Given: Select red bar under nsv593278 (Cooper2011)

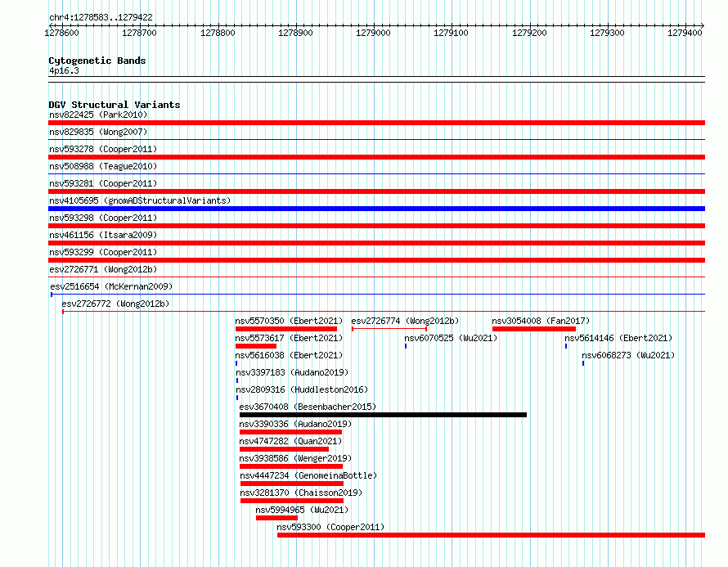Looking at the screenshot, I should click(x=376, y=157).
